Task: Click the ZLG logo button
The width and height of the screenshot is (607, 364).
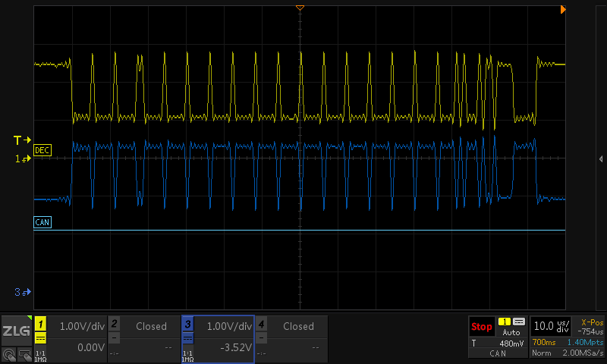Action: [17, 331]
